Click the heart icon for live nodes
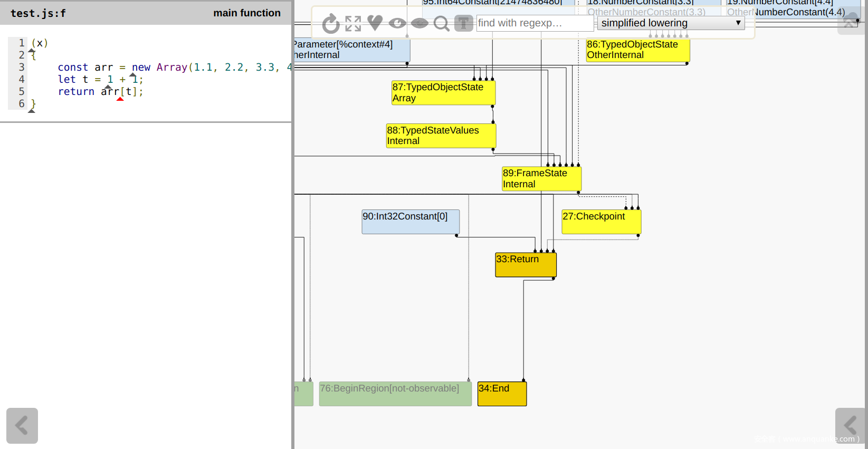The height and width of the screenshot is (449, 868). coord(375,23)
